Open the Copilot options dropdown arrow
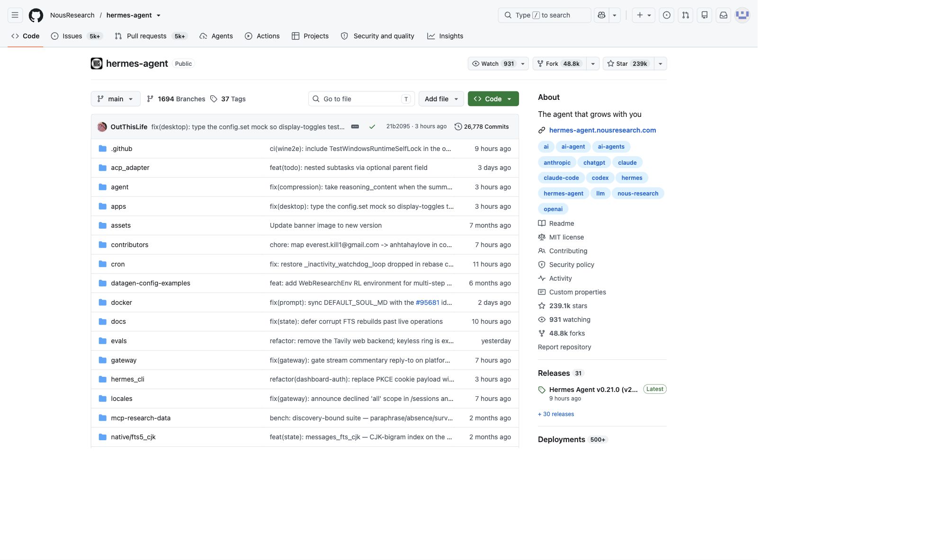Screen dimensions: 947x560 615,15
